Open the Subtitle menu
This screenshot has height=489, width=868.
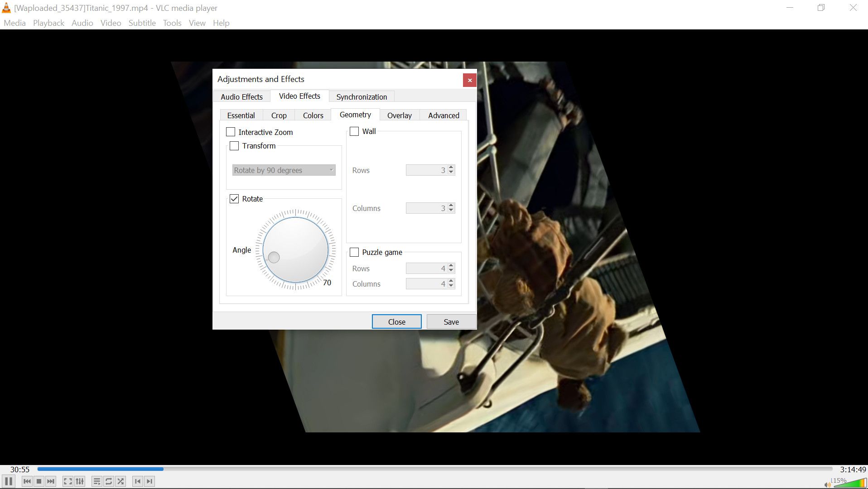[142, 23]
